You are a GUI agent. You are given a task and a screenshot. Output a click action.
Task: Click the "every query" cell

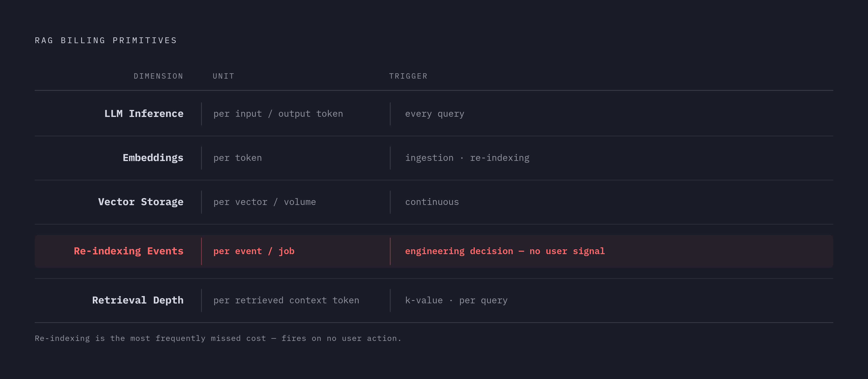(434, 114)
